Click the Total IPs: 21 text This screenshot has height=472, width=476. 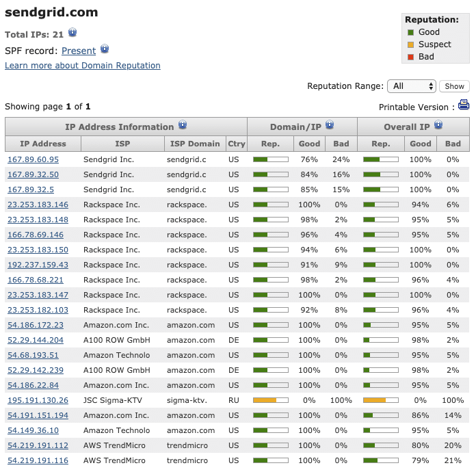click(x=34, y=35)
